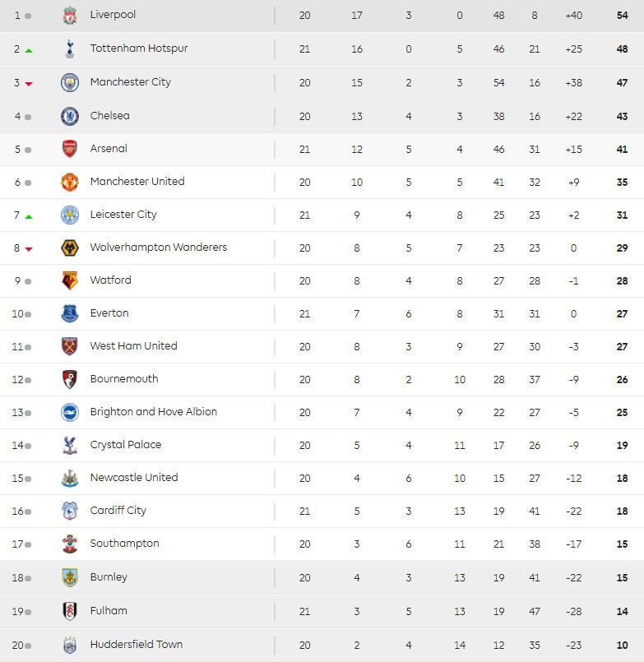Click the West Ham United name

click(133, 346)
